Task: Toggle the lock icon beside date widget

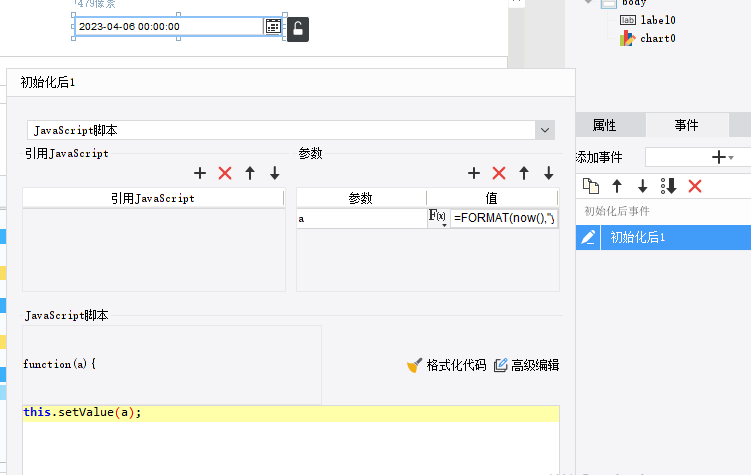Action: [x=298, y=29]
